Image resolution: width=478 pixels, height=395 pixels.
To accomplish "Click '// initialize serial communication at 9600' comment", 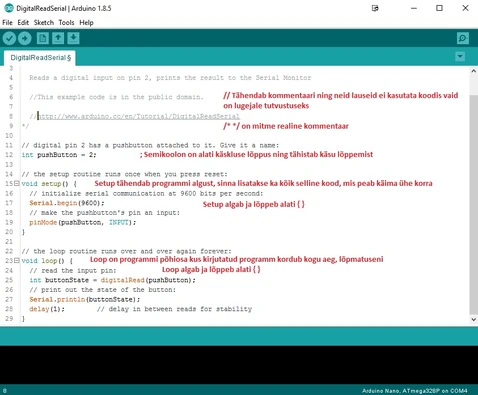I will [146, 193].
